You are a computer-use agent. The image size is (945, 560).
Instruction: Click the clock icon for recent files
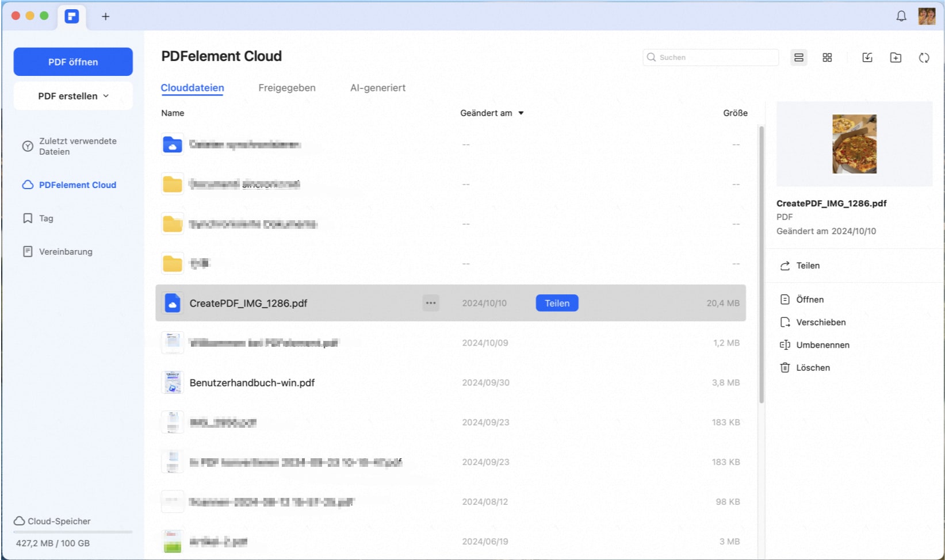[28, 146]
